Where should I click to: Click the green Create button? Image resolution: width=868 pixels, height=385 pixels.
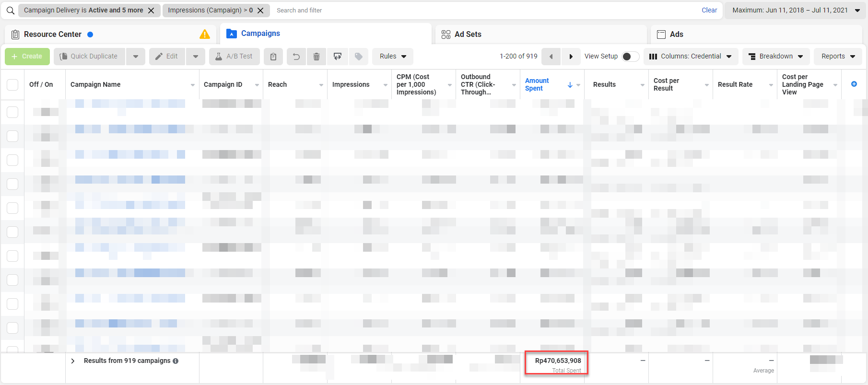[x=27, y=57]
